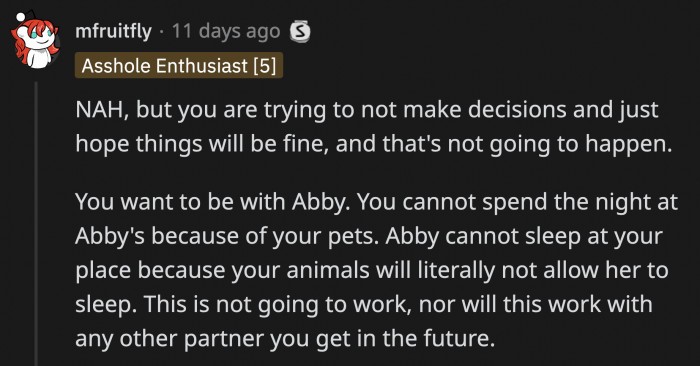Click the bracketed "[5]" in the flair

pyautogui.click(x=265, y=66)
